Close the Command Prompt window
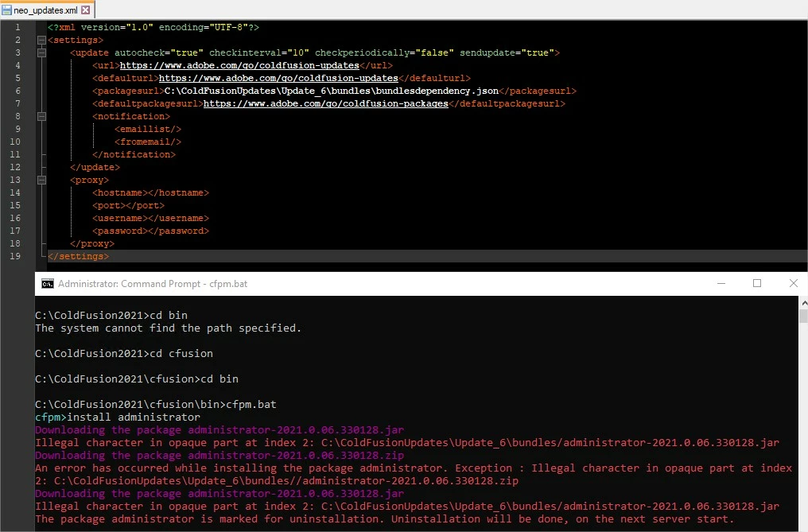This screenshot has width=808, height=532. 794,284
